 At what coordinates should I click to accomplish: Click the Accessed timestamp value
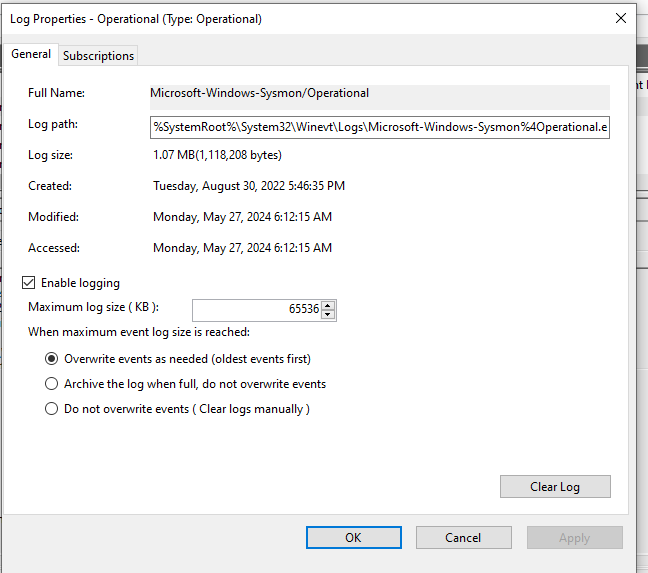click(243, 248)
